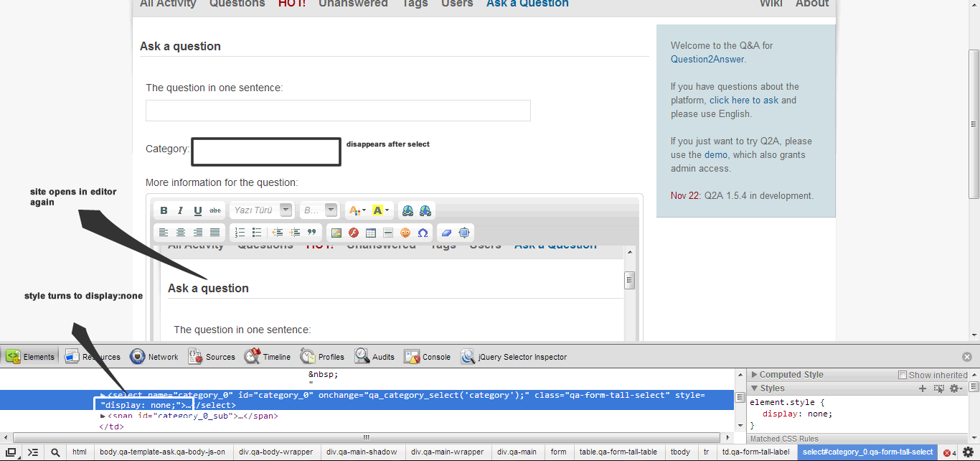Viewport: 980px width, 461px height.
Task: Click the demo link in the sidebar
Action: [x=715, y=154]
